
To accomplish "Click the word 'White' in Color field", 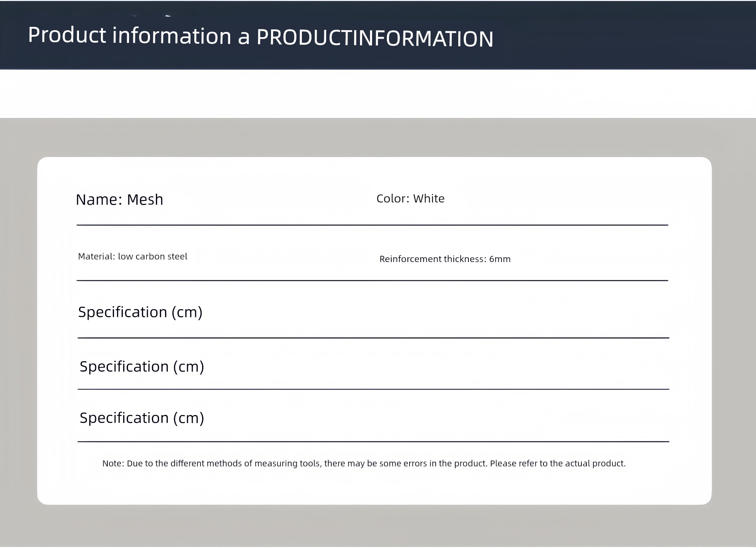I will pyautogui.click(x=429, y=198).
